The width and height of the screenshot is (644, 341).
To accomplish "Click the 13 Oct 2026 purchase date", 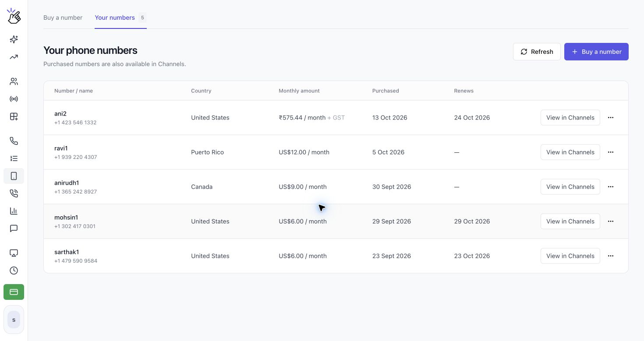I will [x=389, y=118].
